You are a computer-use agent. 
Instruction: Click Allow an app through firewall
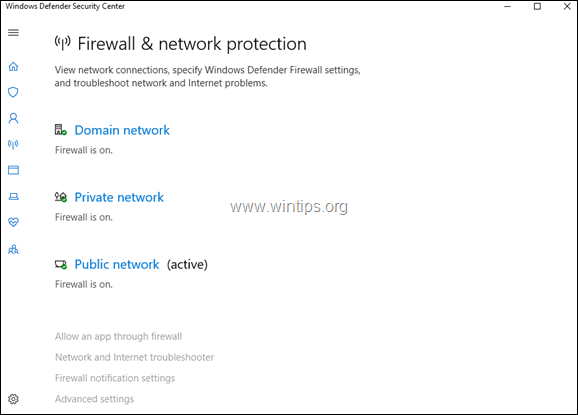tap(118, 336)
